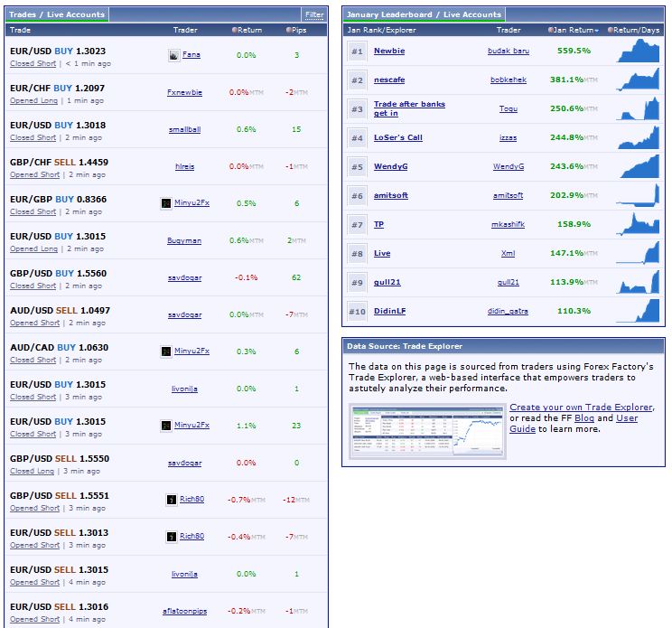672x628 pixels.
Task: Select January Leaderboard / Live Accounts tab
Action: 424,14
